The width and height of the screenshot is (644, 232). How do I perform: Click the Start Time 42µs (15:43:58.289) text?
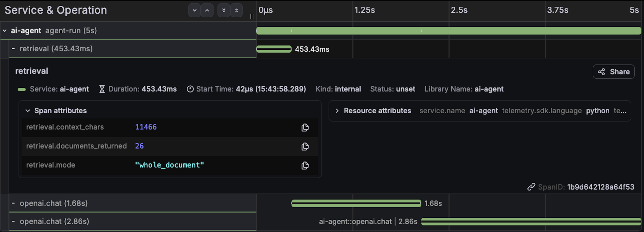coord(251,89)
